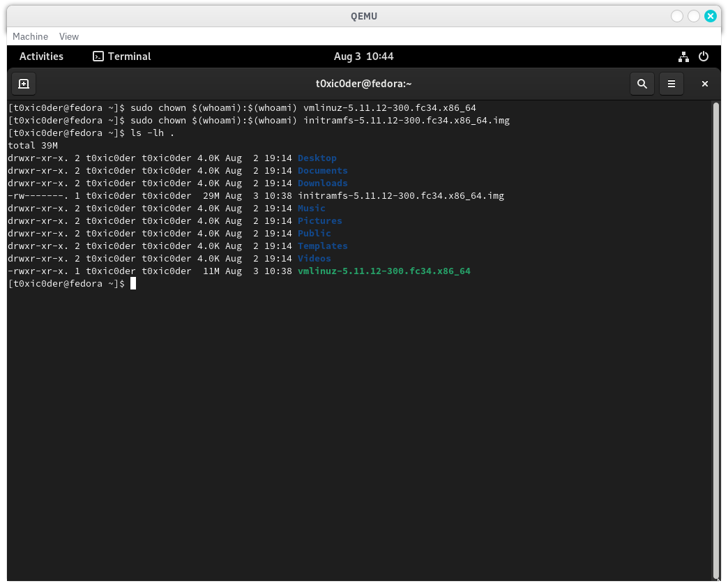The width and height of the screenshot is (728, 588).
Task: Click the Public directory name
Action: 314,233
